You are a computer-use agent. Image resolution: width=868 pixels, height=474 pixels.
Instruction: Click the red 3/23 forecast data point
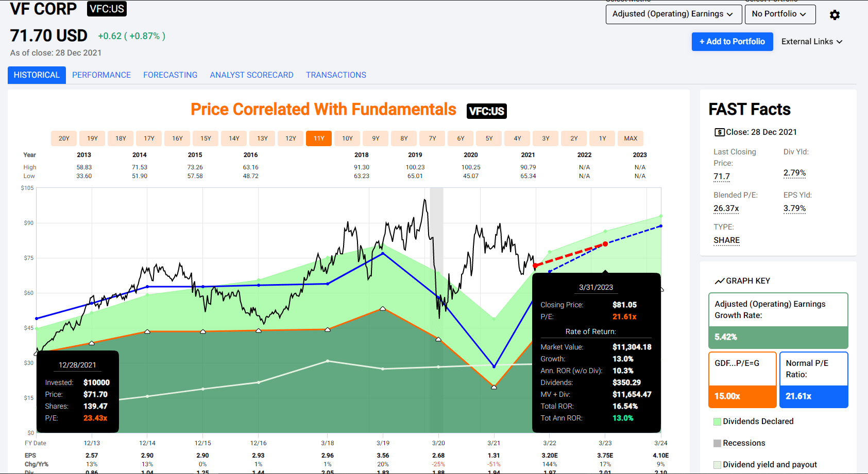[605, 244]
